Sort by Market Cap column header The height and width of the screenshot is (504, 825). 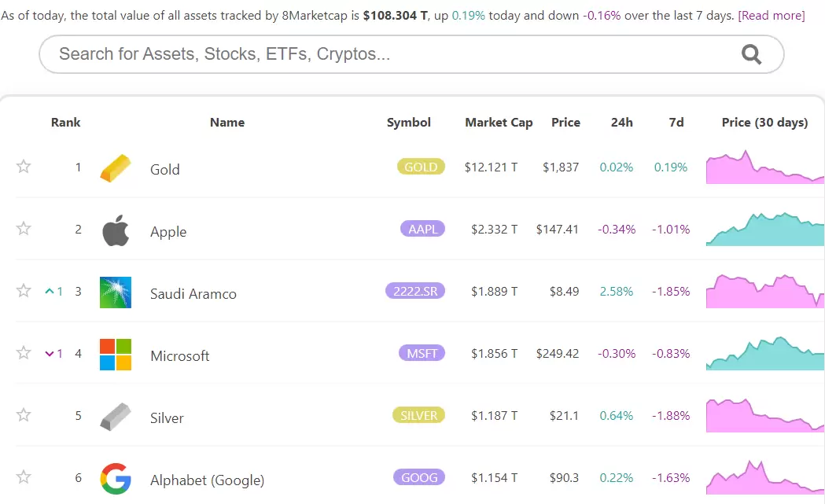pos(499,123)
